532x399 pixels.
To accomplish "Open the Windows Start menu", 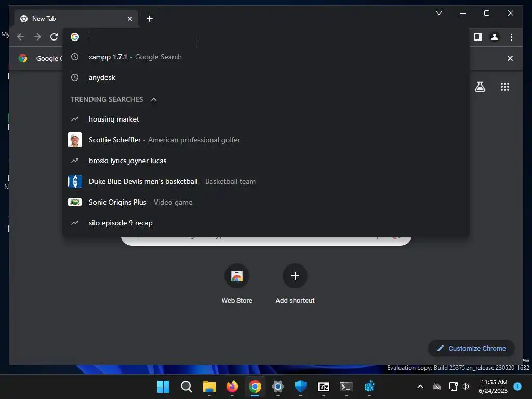I will pos(163,387).
